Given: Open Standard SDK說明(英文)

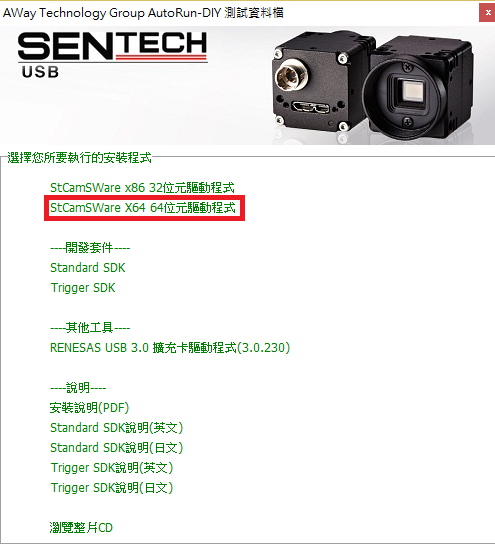Looking at the screenshot, I should [116, 428].
